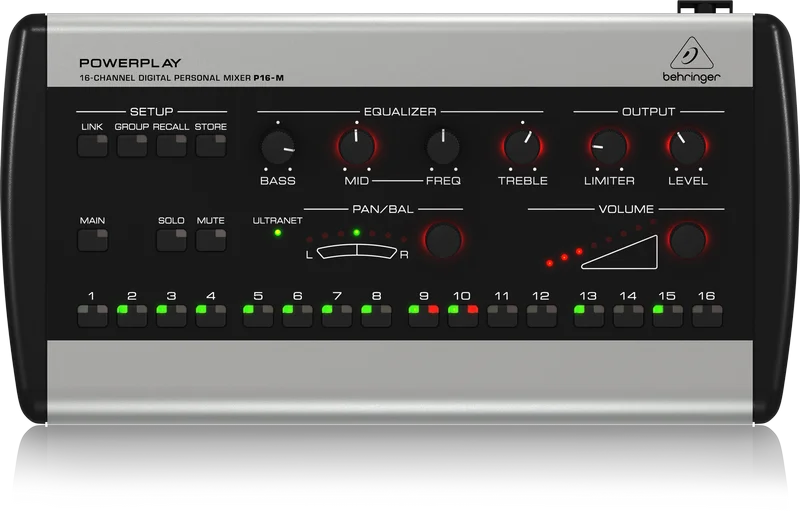Viewport: 800px width, 513px height.
Task: Click the VOLUME knob
Action: 687,240
